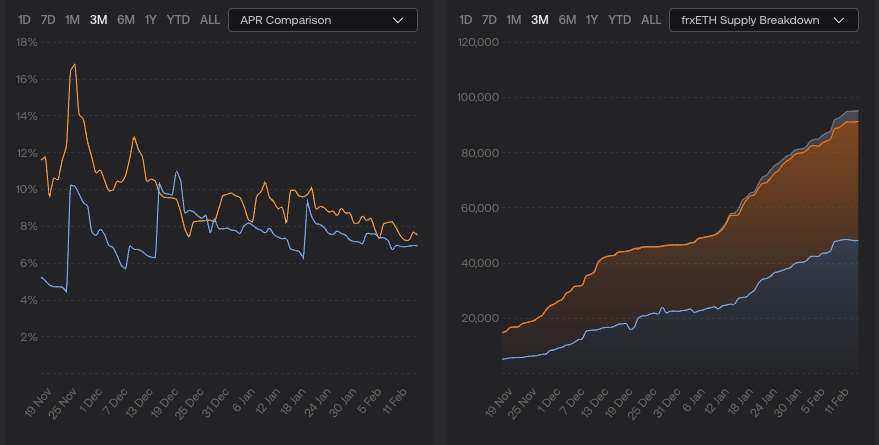879x445 pixels.
Task: Open the APR Comparison dropdown
Action: pyautogui.click(x=322, y=20)
